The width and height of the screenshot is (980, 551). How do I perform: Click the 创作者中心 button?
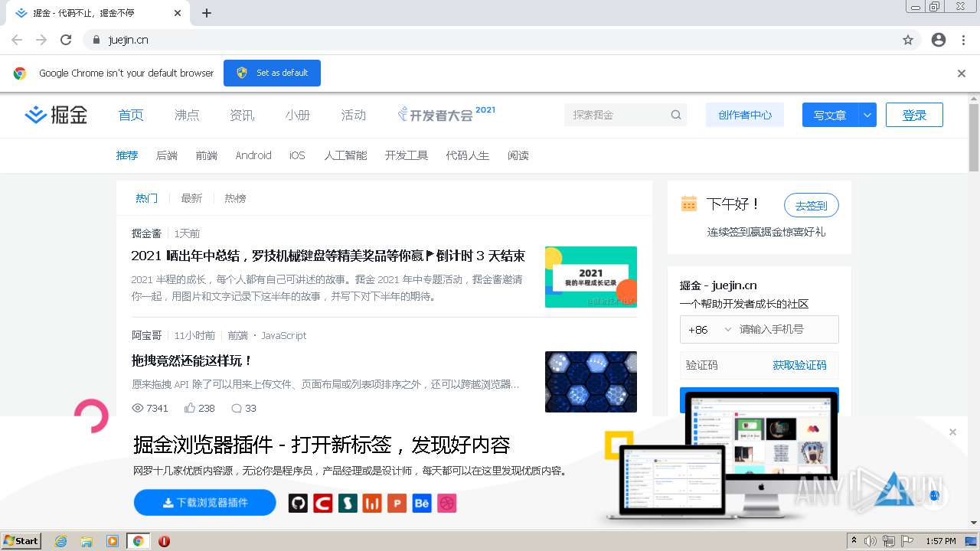745,115
